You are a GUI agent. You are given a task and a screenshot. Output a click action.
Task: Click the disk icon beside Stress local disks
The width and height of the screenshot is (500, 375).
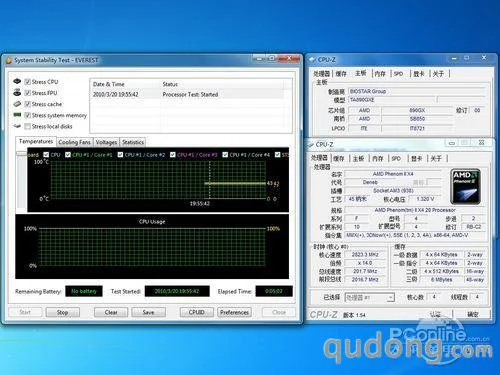coord(17,126)
